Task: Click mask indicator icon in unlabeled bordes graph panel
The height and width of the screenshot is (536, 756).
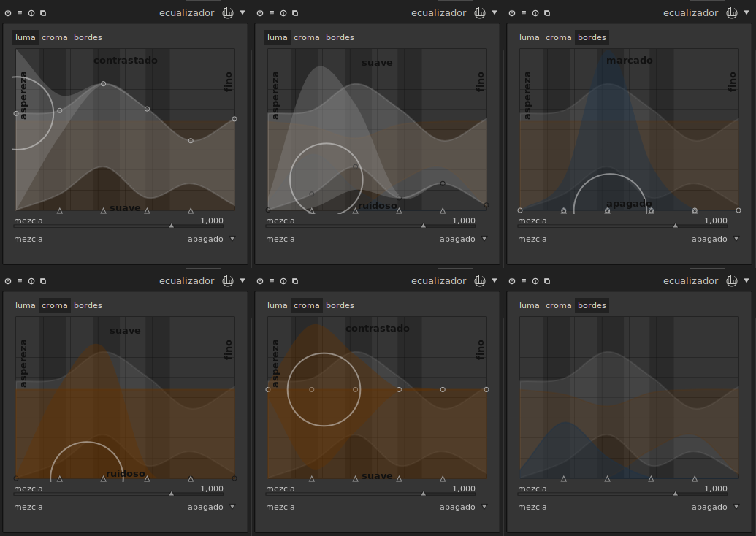Action: 731,280
